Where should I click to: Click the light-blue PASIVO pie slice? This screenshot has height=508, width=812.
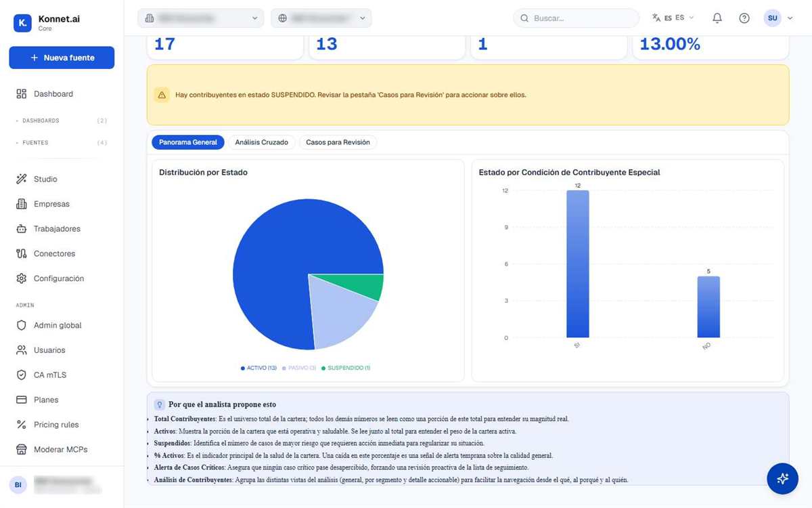pos(338,310)
